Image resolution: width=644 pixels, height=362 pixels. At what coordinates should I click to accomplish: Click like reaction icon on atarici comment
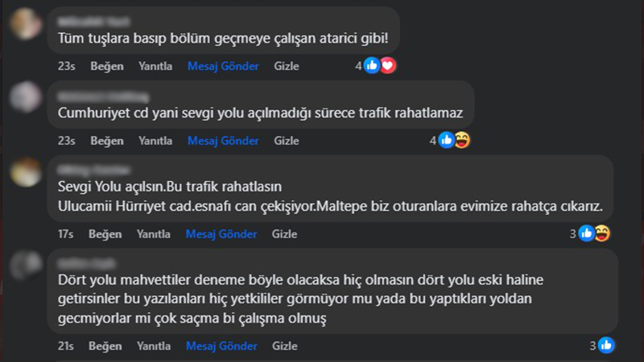[372, 66]
